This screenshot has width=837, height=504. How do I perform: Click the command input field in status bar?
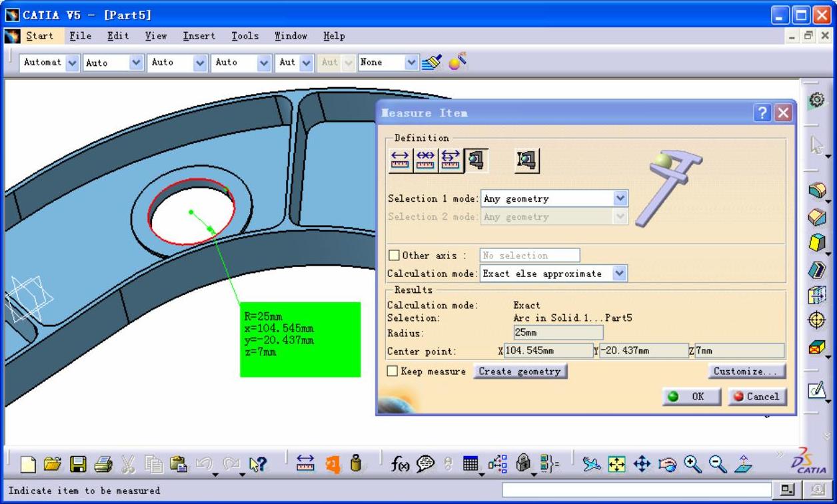click(636, 491)
